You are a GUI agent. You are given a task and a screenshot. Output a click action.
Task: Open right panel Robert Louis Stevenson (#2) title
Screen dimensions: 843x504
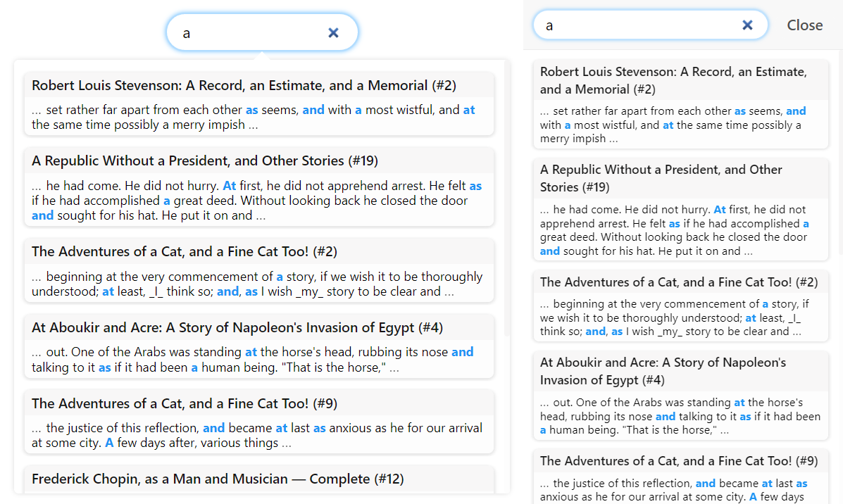(673, 80)
